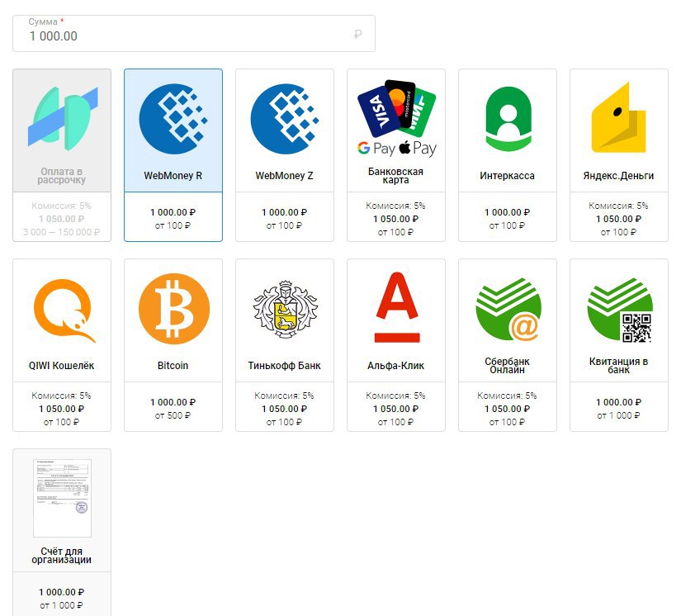The height and width of the screenshot is (616, 681).
Task: Click the Комиссия: 5% text under QIWI Кошелёк
Action: pos(61,396)
